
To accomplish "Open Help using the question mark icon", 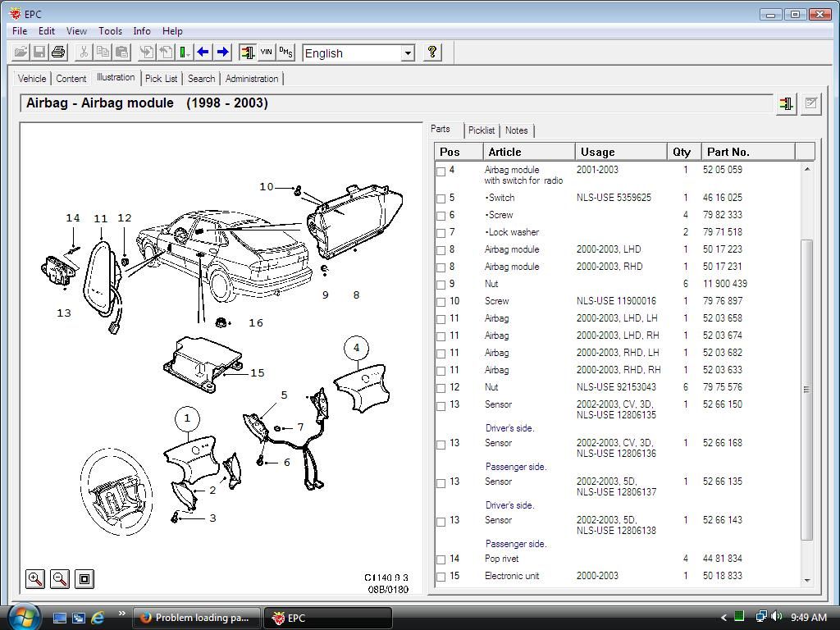I will click(x=432, y=52).
